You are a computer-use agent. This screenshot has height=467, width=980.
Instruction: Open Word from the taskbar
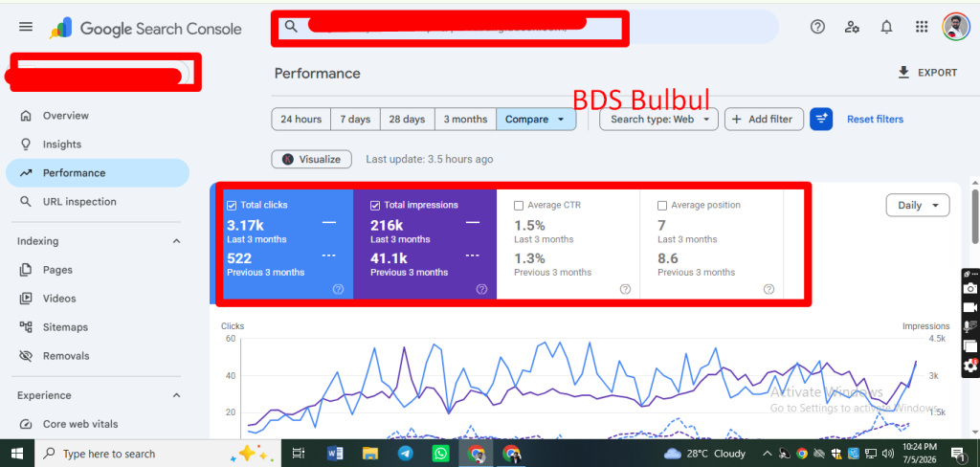coord(334,454)
